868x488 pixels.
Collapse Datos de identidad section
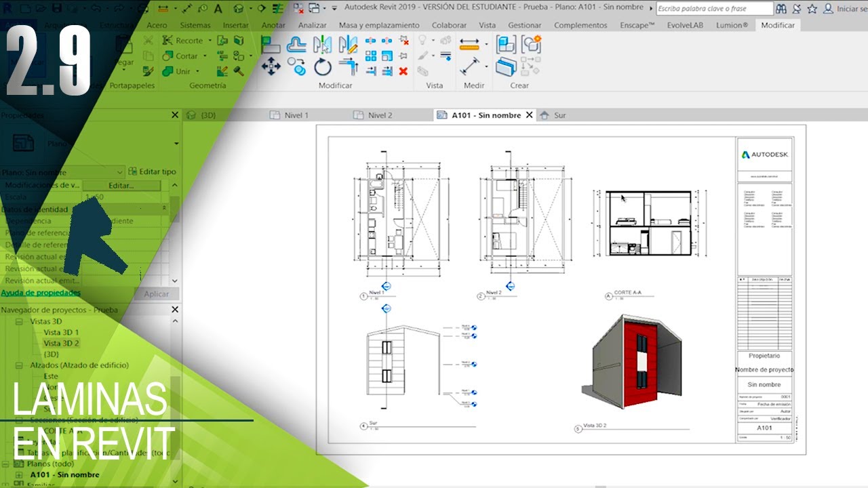tap(165, 208)
